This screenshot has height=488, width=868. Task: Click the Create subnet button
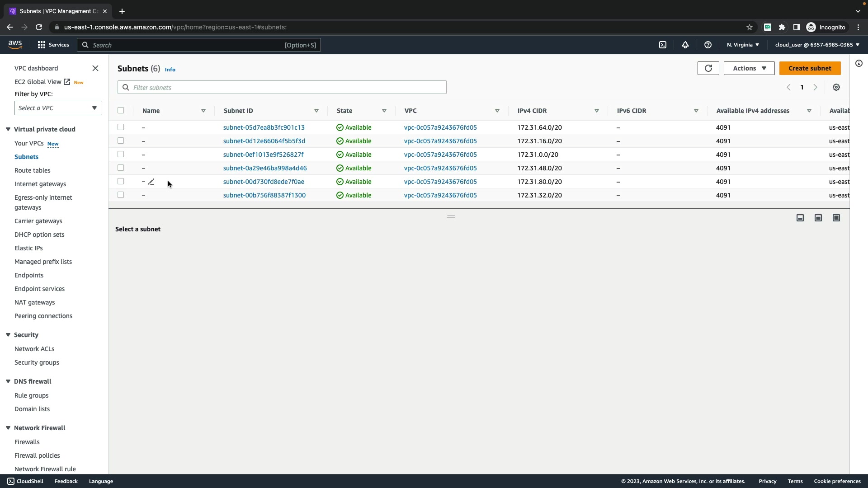[x=809, y=68]
